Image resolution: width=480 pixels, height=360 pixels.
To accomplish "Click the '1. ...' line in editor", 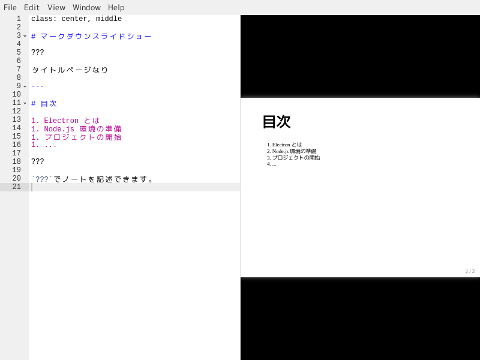I will tap(44, 145).
